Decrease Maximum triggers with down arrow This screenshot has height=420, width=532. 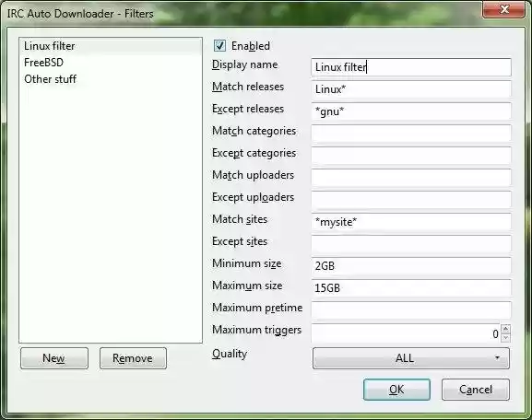(x=505, y=338)
